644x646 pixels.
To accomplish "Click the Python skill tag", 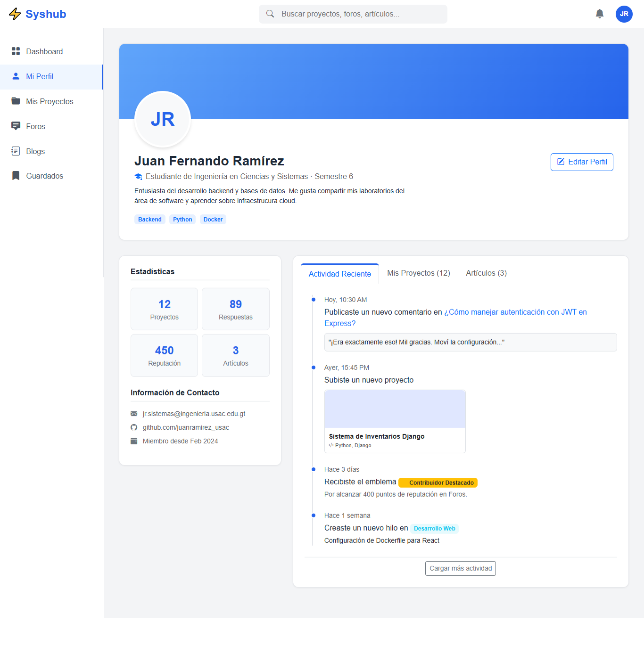I will point(182,220).
